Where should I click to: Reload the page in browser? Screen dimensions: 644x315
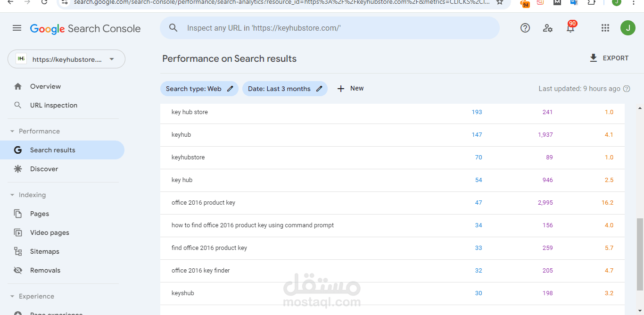coord(44,2)
